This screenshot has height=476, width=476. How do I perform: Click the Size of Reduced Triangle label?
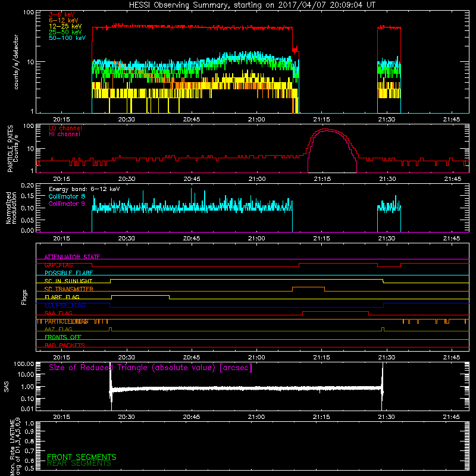pyautogui.click(x=151, y=368)
